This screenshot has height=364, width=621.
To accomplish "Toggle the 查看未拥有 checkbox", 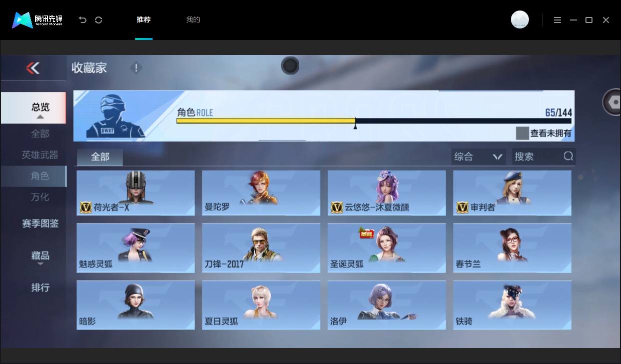I will [522, 133].
